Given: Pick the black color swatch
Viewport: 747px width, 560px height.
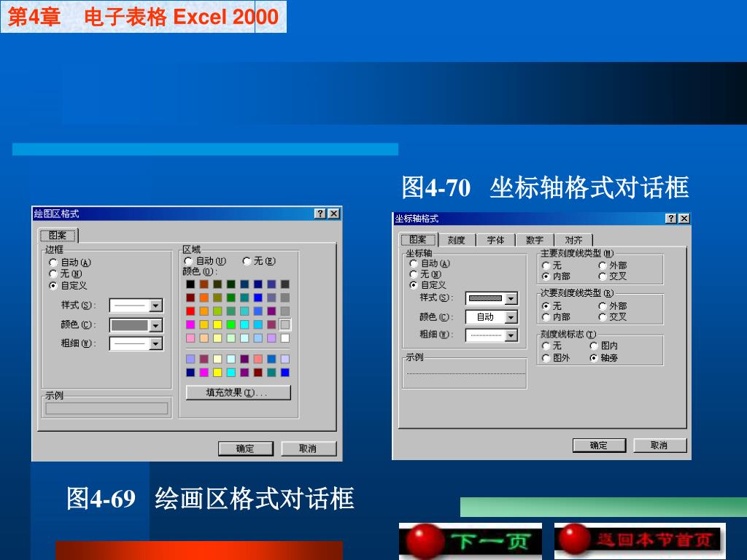Looking at the screenshot, I should pos(190,284).
